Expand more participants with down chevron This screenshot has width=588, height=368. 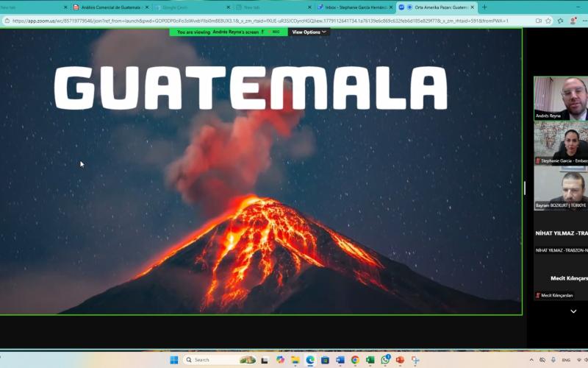coord(573,311)
